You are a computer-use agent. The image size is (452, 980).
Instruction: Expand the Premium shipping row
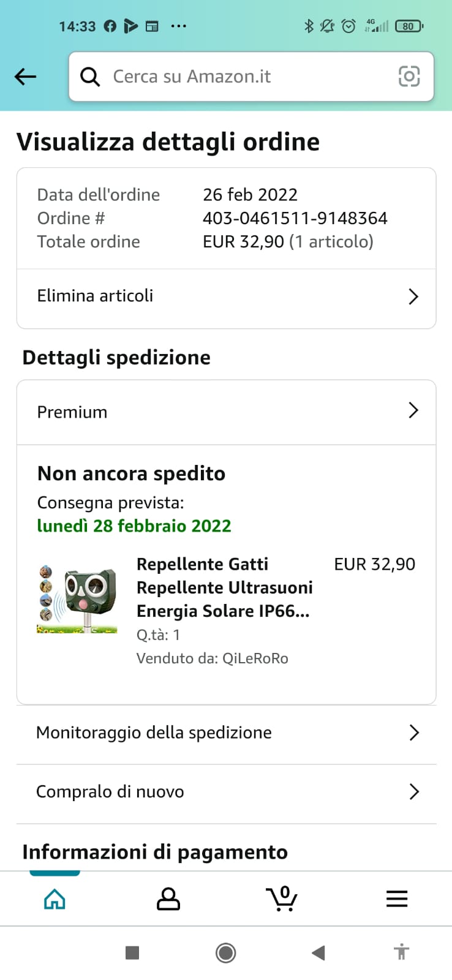(413, 411)
